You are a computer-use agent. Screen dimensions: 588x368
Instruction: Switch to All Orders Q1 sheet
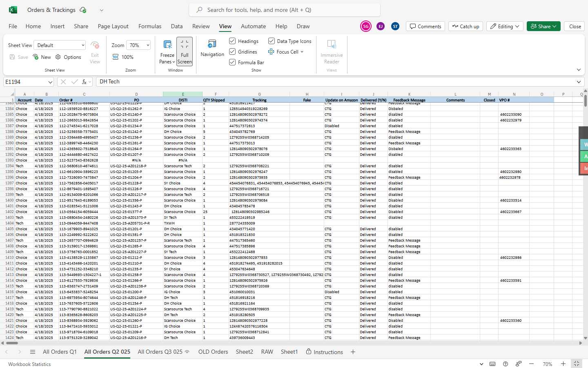[x=60, y=352]
